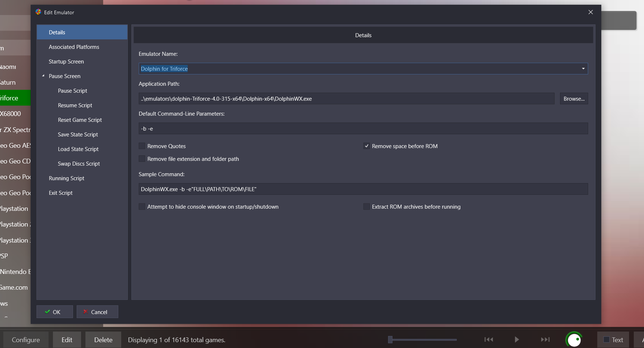644x348 pixels.
Task: Close the Edit Emulator dialog
Action: tap(590, 12)
